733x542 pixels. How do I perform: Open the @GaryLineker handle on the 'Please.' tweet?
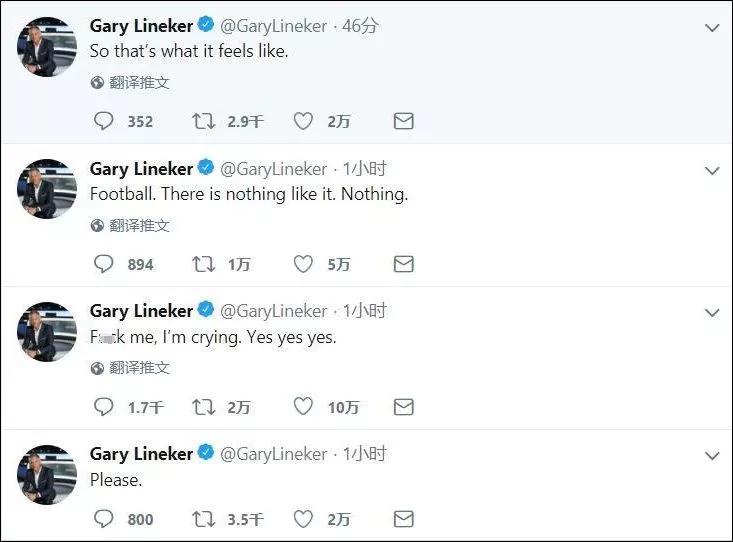tap(273, 454)
